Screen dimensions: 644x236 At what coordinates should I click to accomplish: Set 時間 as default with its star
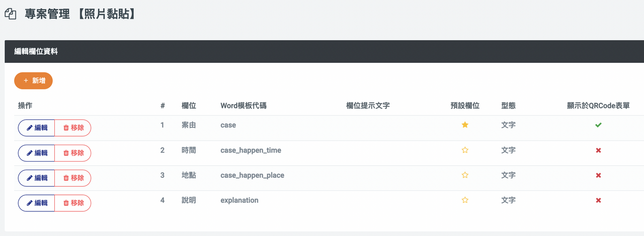pyautogui.click(x=465, y=150)
